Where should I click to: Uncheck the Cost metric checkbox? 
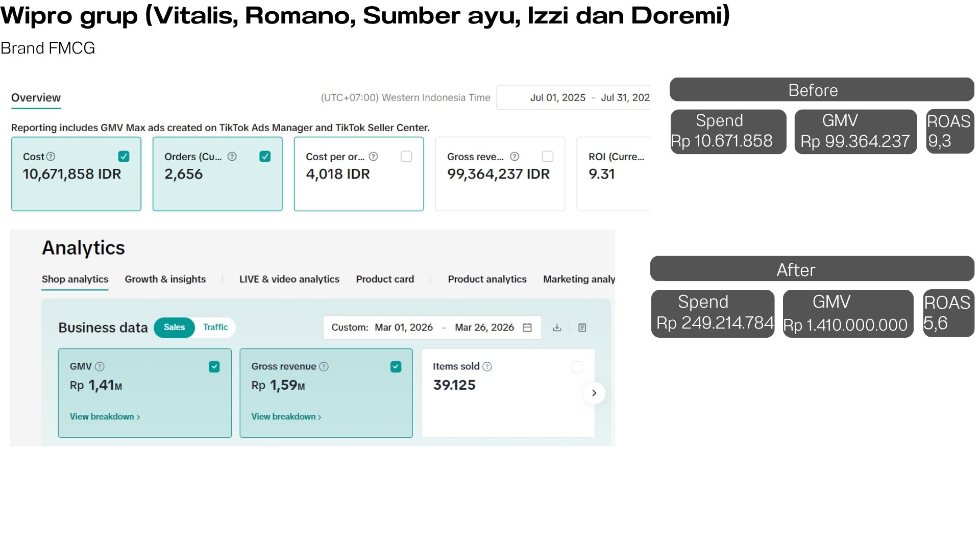point(124,157)
